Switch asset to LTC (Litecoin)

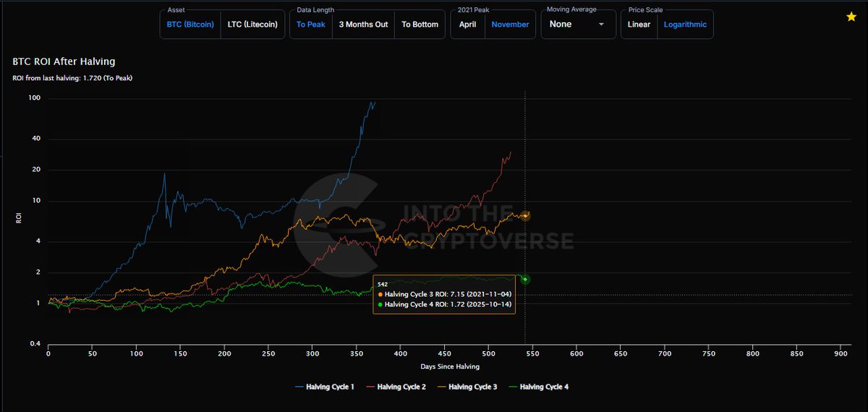251,24
